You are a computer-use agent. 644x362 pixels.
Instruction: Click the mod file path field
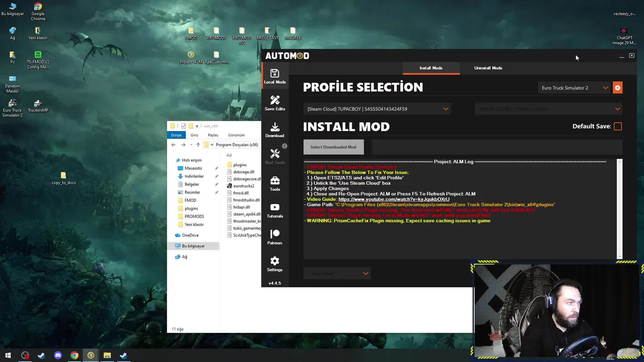coord(497,147)
